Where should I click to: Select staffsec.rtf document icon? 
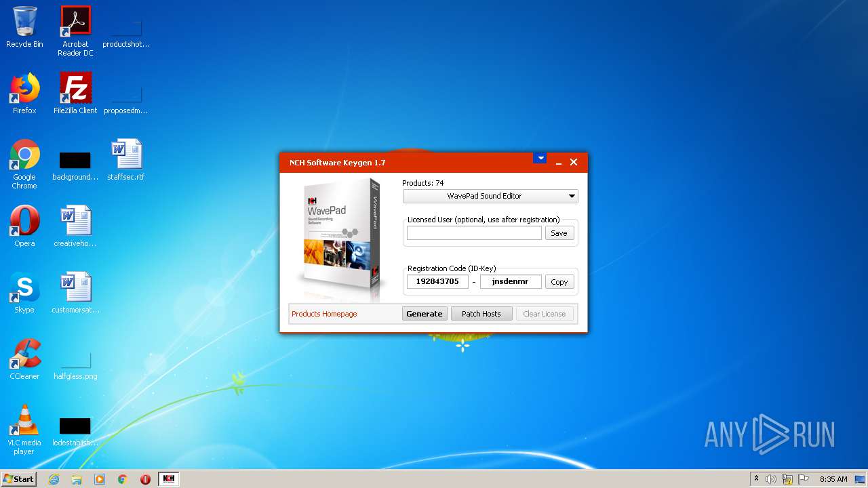[x=126, y=160]
